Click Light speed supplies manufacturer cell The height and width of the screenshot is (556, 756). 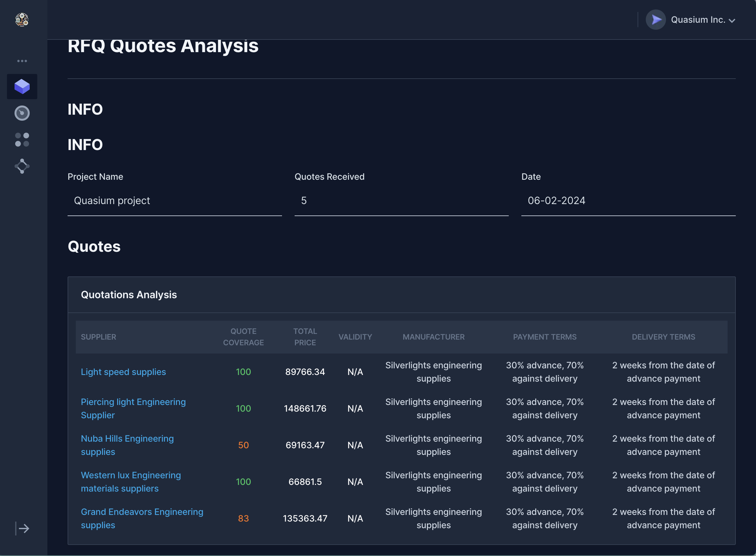point(434,372)
